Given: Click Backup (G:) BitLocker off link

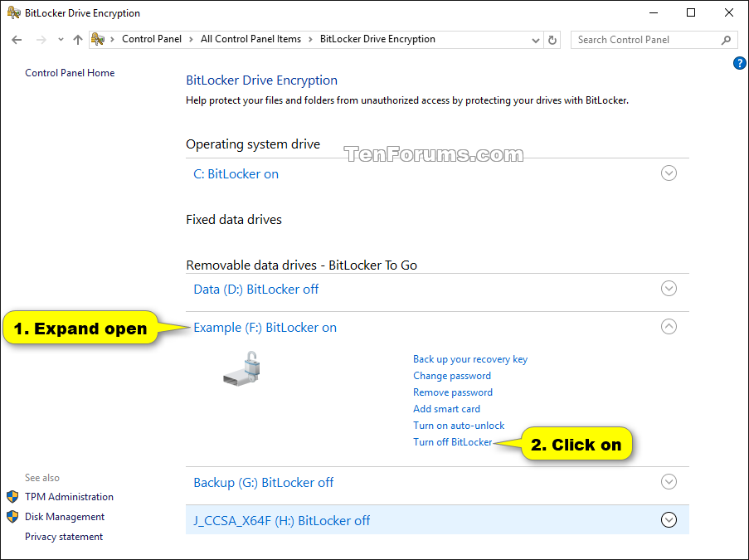Looking at the screenshot, I should [263, 483].
